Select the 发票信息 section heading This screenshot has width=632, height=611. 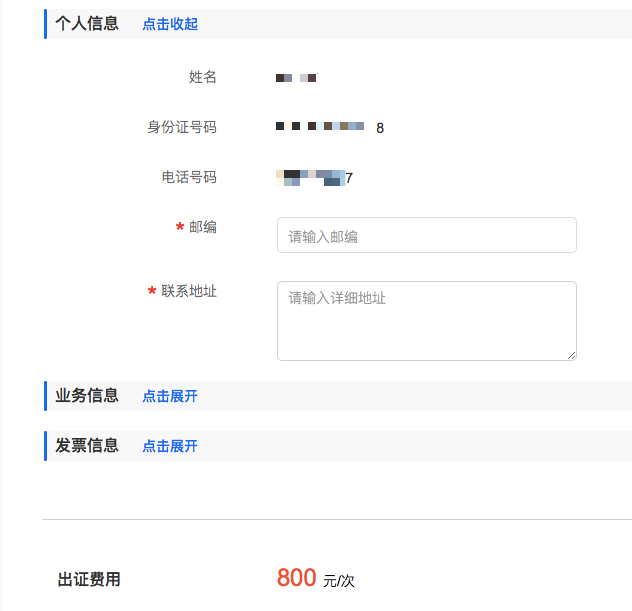pyautogui.click(x=87, y=446)
